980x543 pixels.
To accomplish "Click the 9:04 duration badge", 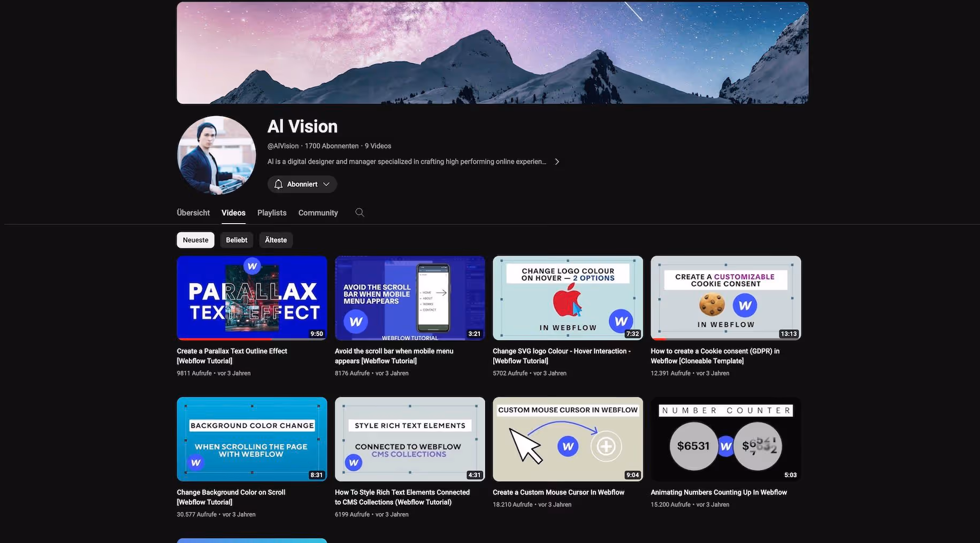I will click(x=632, y=475).
